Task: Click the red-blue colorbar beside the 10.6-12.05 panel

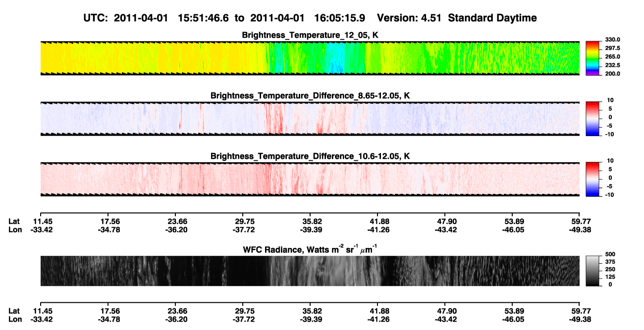Action: pyautogui.click(x=592, y=179)
